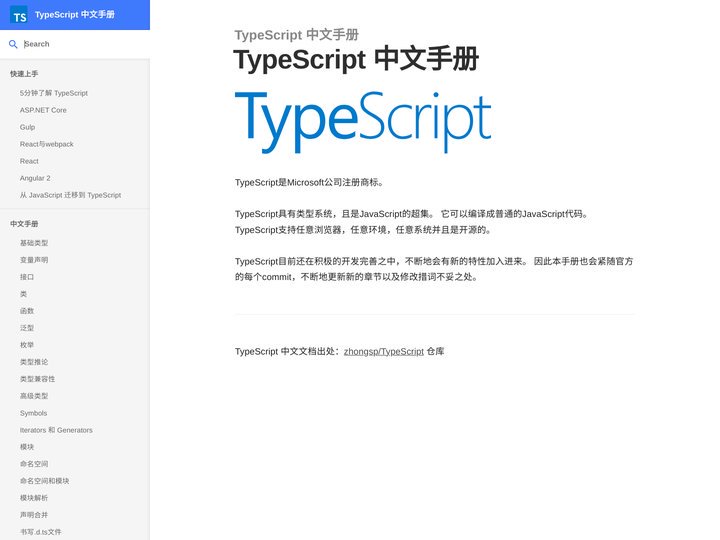Navigate to the 泛型 chapter
The width and height of the screenshot is (720, 540).
tap(27, 328)
